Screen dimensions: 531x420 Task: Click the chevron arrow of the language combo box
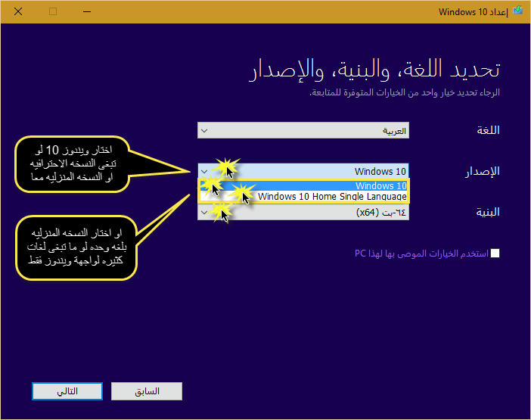pos(204,131)
